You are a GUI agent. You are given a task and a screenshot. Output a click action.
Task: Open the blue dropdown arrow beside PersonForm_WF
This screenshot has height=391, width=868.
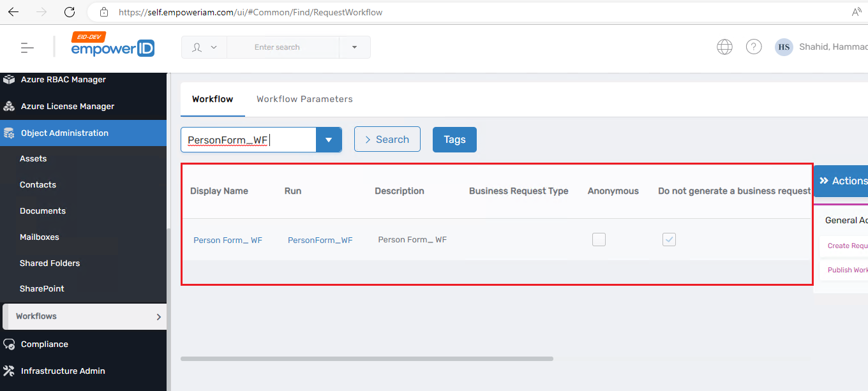[x=329, y=140]
